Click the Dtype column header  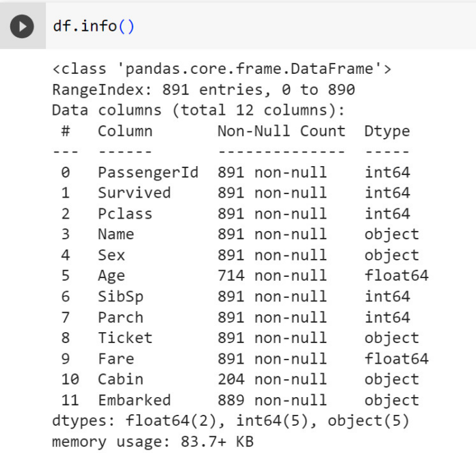point(387,131)
